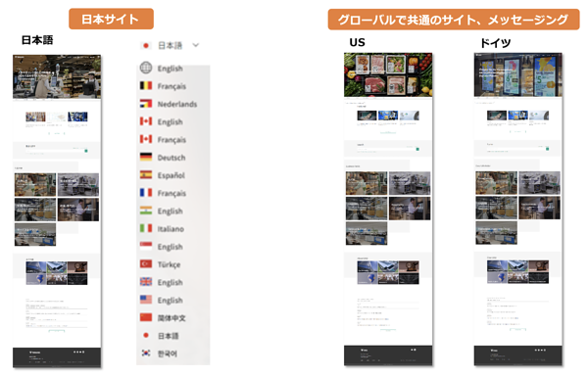Open the dark footer of the Japanese site
This screenshot has width=588, height=377.
coord(57,357)
